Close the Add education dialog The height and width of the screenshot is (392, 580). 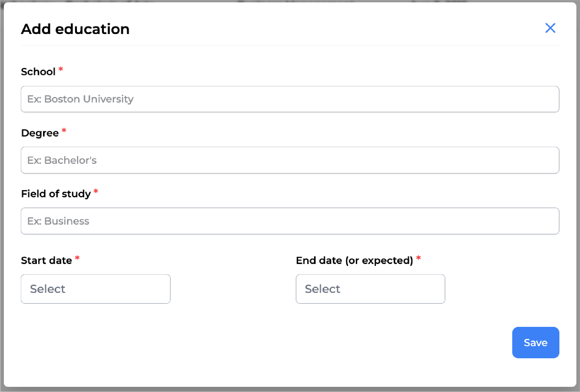click(550, 28)
